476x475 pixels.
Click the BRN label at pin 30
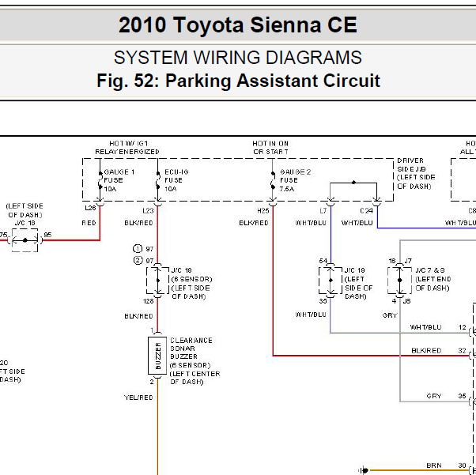[x=434, y=466]
